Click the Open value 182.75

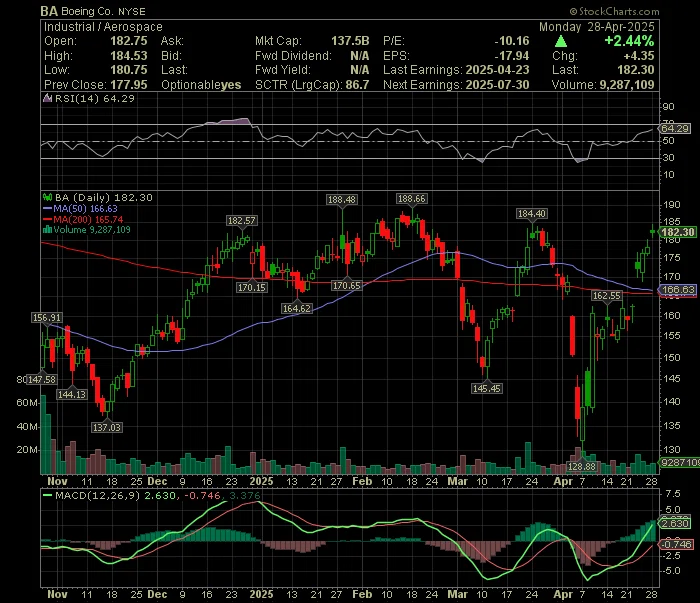point(129,41)
